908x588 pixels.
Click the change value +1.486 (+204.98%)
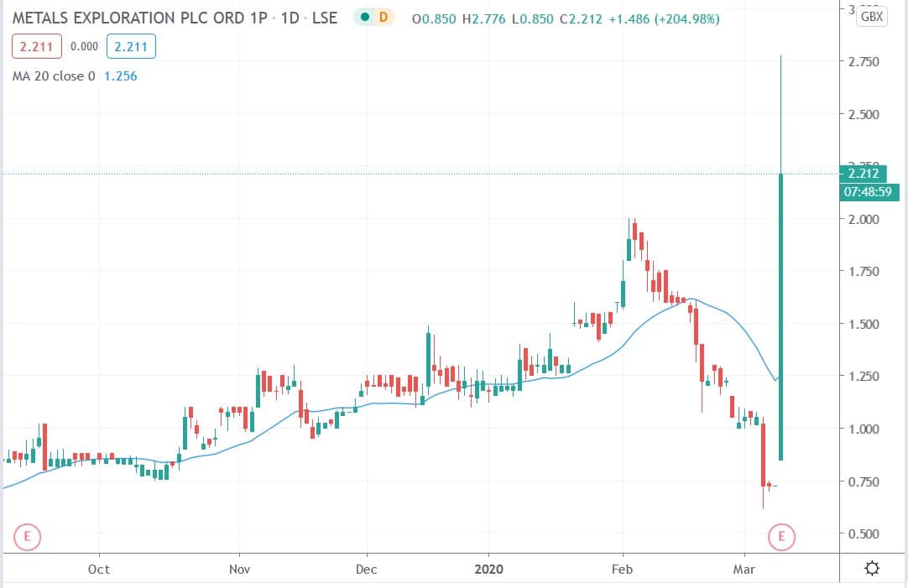(x=664, y=19)
